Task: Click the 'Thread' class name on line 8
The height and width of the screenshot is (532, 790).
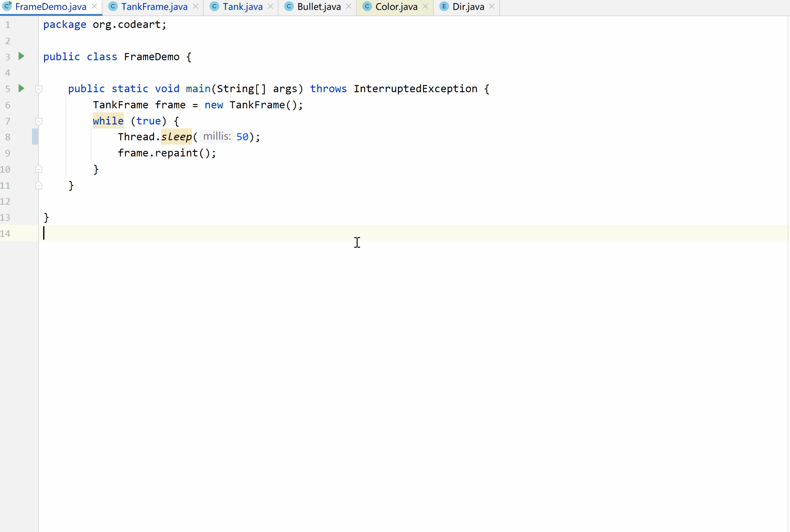Action: [136, 137]
